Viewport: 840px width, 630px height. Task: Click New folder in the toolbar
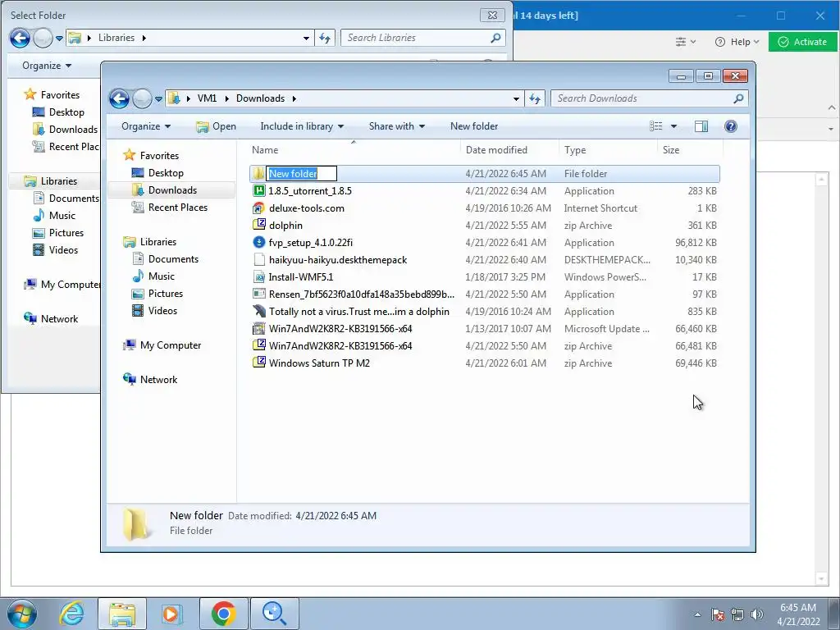point(474,126)
